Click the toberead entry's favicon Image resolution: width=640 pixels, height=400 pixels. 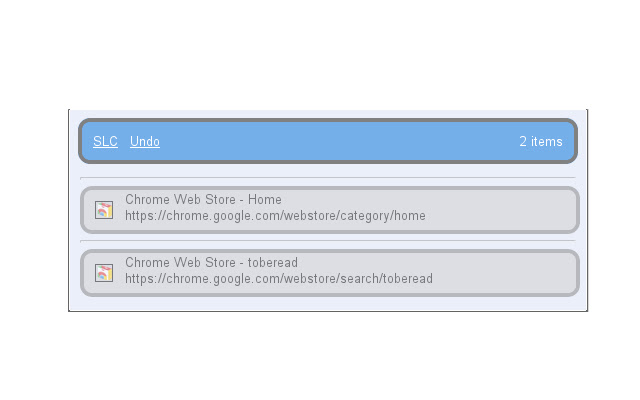[x=104, y=273]
